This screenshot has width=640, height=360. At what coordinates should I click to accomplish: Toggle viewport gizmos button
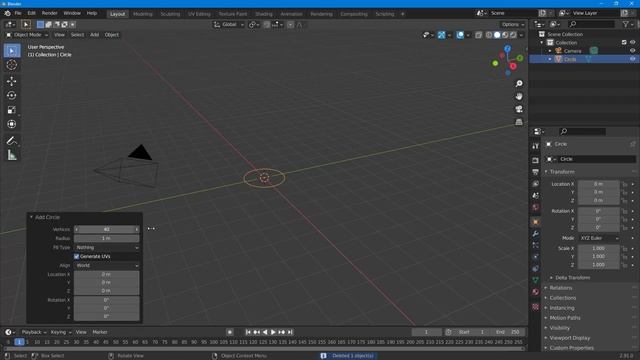441,35
